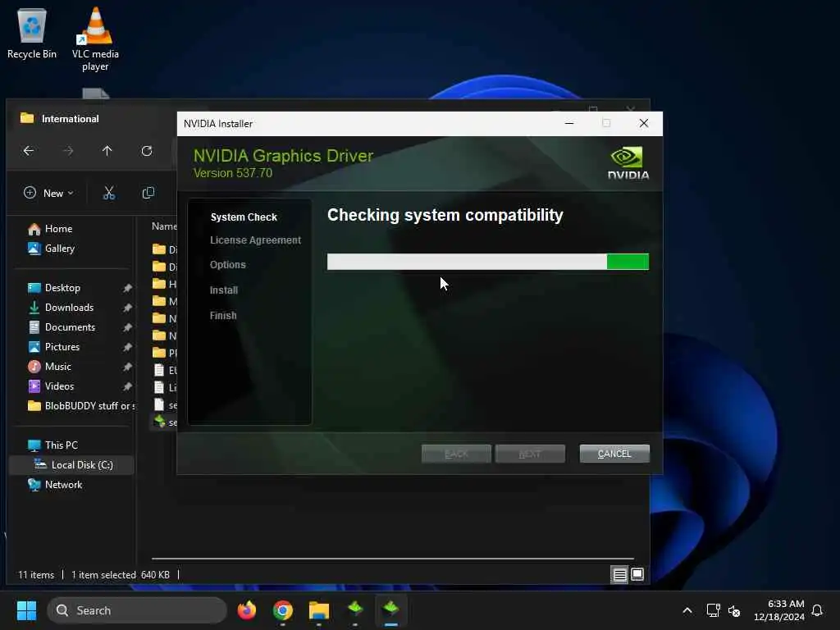Minimize the NVIDIA Installer window

click(x=569, y=123)
